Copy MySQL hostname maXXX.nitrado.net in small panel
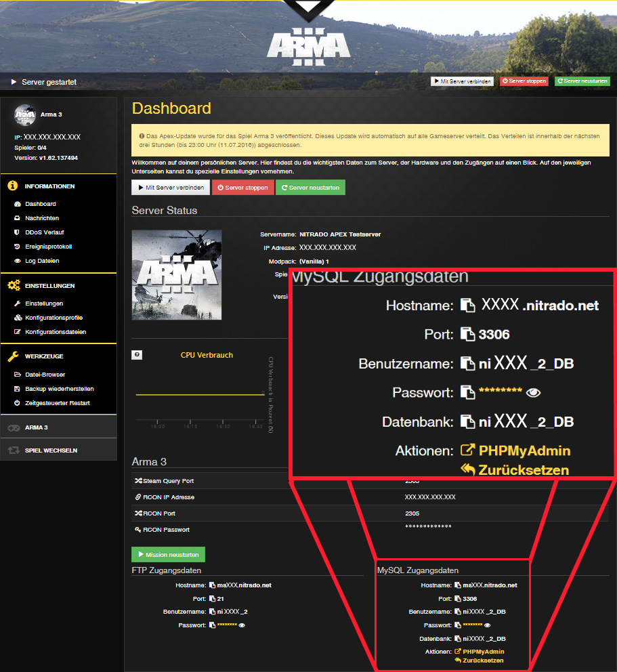The height and width of the screenshot is (672, 617). (458, 585)
